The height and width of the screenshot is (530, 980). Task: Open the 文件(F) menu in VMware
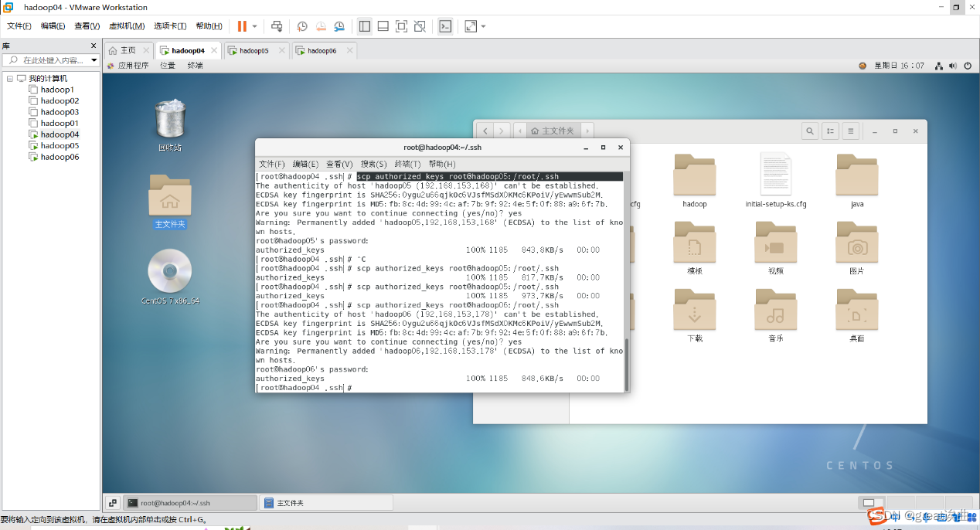(19, 26)
